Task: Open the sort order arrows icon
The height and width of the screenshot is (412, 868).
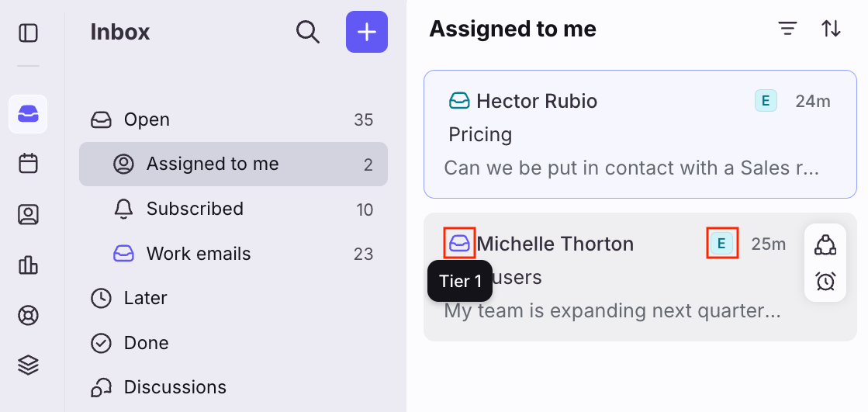Action: point(831,29)
